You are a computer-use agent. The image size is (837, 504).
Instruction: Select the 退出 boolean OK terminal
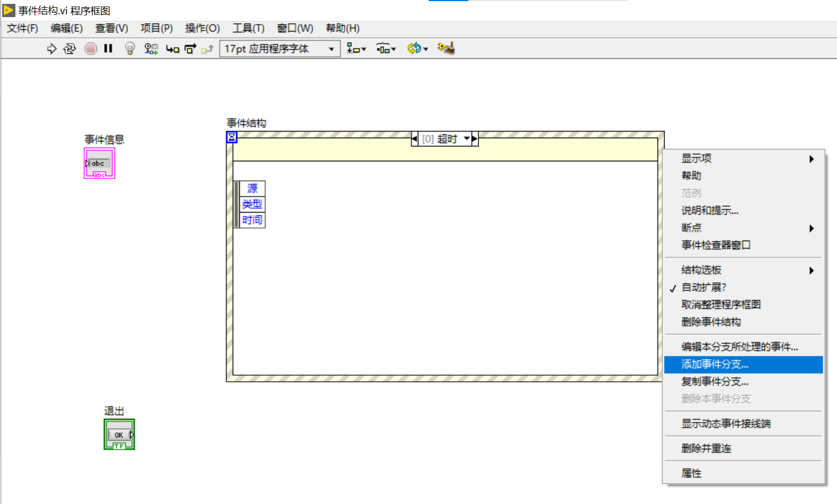tap(119, 434)
